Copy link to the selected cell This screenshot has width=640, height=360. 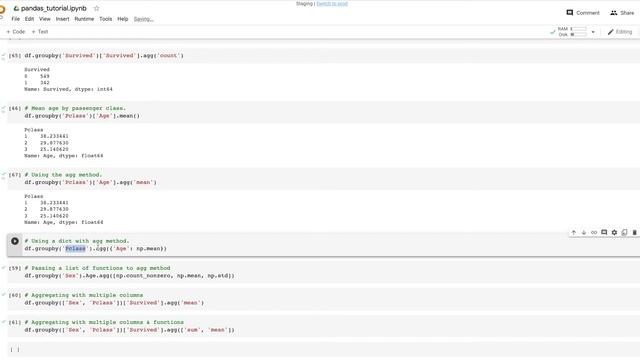pyautogui.click(x=594, y=232)
